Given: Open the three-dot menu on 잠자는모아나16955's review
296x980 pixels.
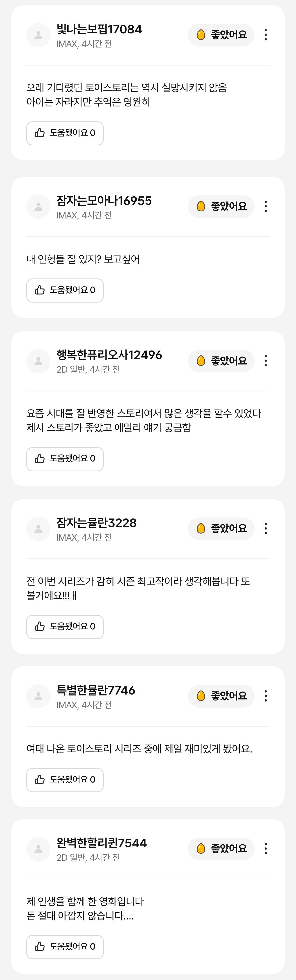Looking at the screenshot, I should pos(266,207).
